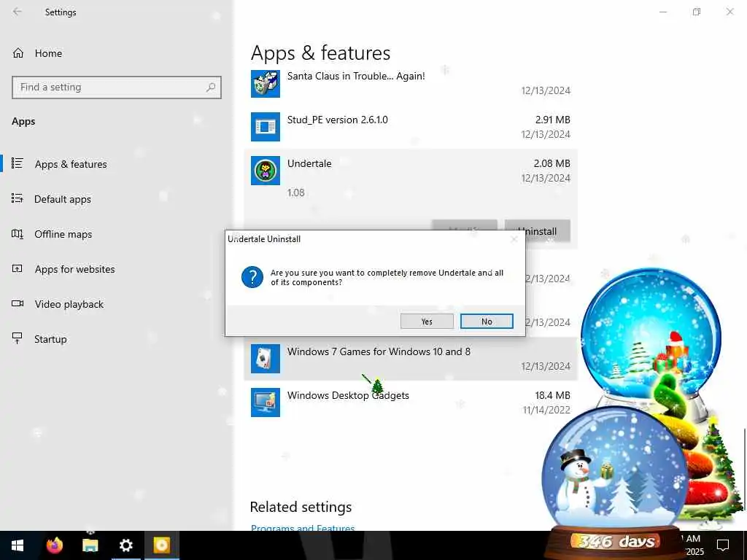Click the Windows 7 Games card icon
747x560 pixels.
266,359
